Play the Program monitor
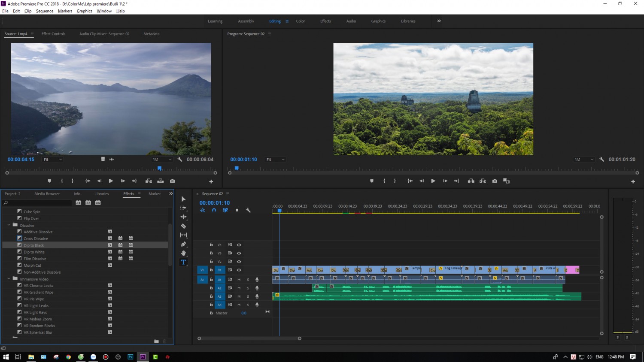644x362 pixels. [433, 181]
